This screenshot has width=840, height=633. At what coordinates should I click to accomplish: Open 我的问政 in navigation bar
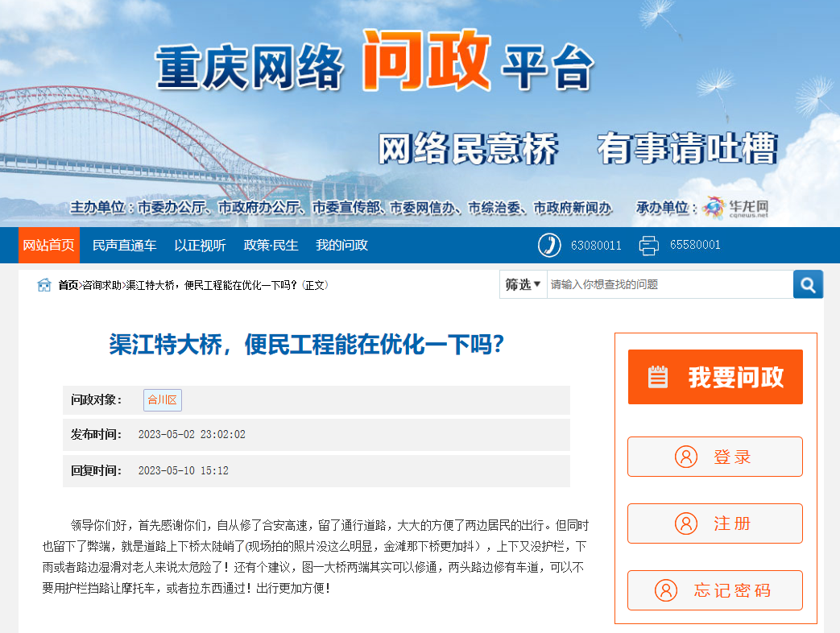(341, 245)
